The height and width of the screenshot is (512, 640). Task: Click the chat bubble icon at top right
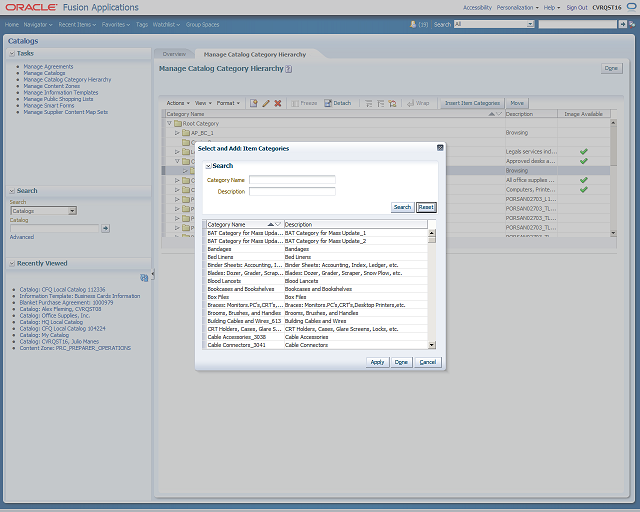coord(631,7)
